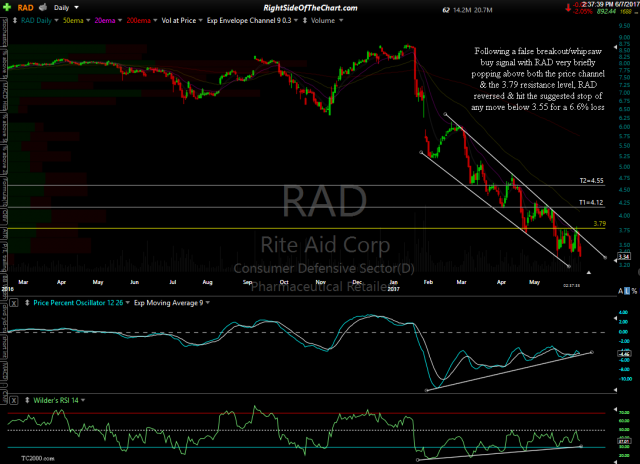640x464 pixels.
Task: Close the Wilder's RSI pane
Action: pyautogui.click(x=14, y=400)
